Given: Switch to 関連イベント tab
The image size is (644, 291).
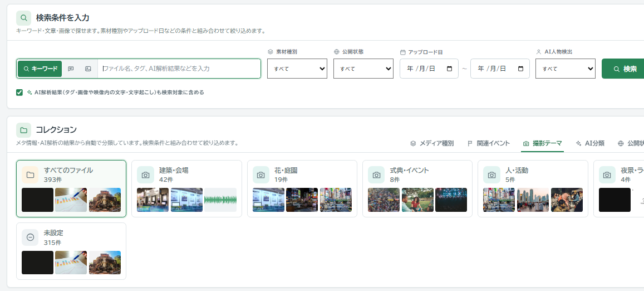Looking at the screenshot, I should (x=488, y=143).
